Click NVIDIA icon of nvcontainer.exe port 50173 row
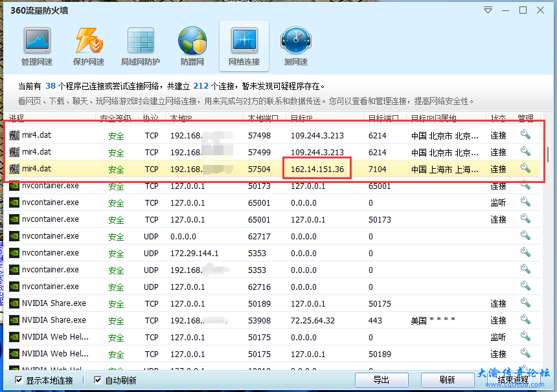Viewport: 557px width, 392px height. [14, 186]
